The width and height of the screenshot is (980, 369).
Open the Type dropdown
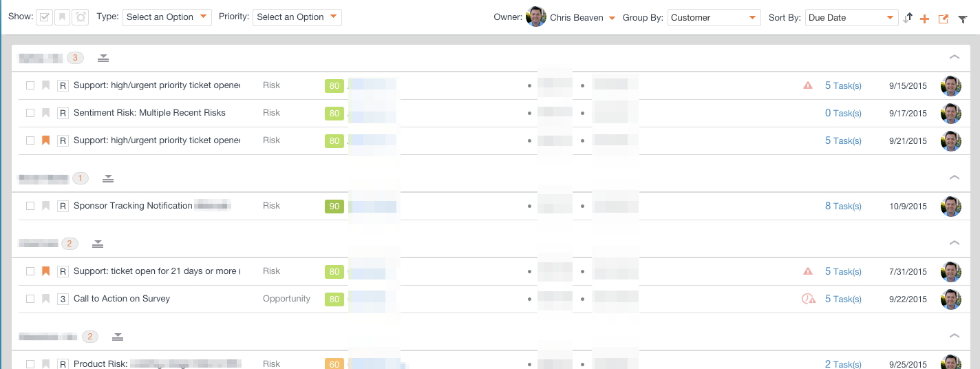[167, 17]
